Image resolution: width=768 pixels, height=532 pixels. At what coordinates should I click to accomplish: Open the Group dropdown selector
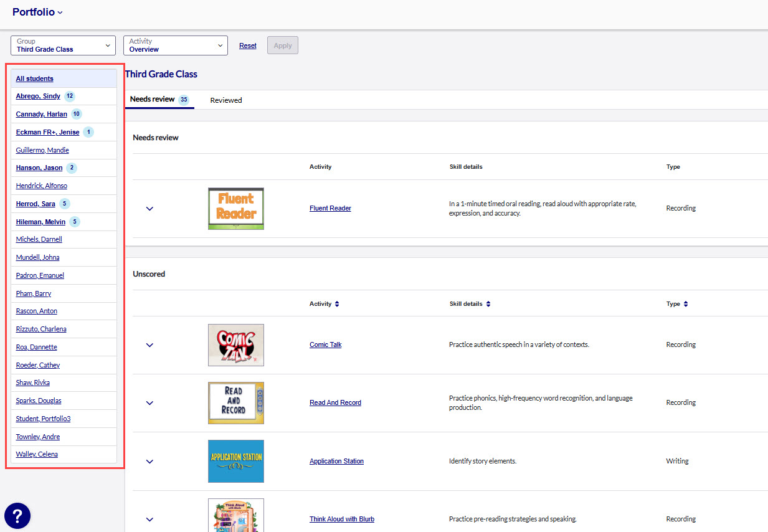pyautogui.click(x=63, y=45)
